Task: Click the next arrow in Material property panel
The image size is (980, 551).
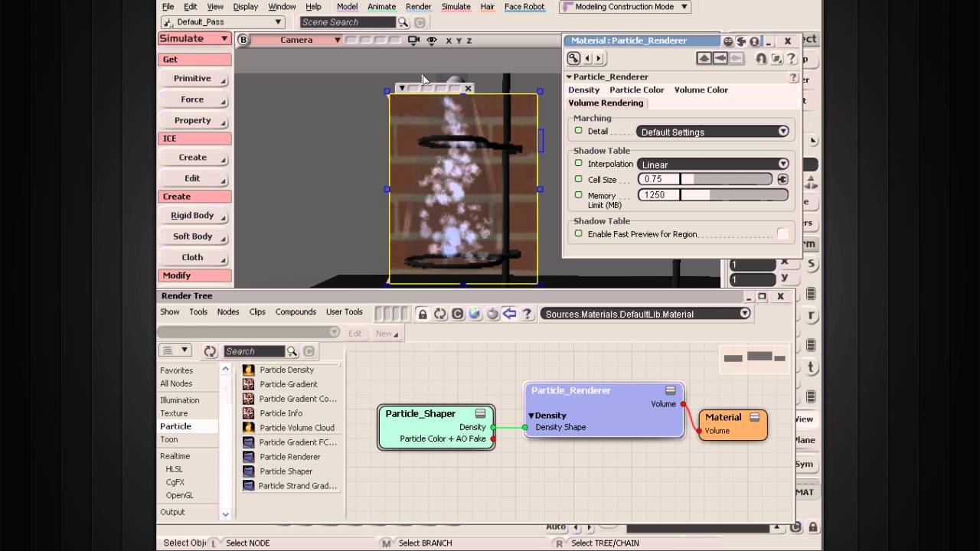Action: coord(599,58)
